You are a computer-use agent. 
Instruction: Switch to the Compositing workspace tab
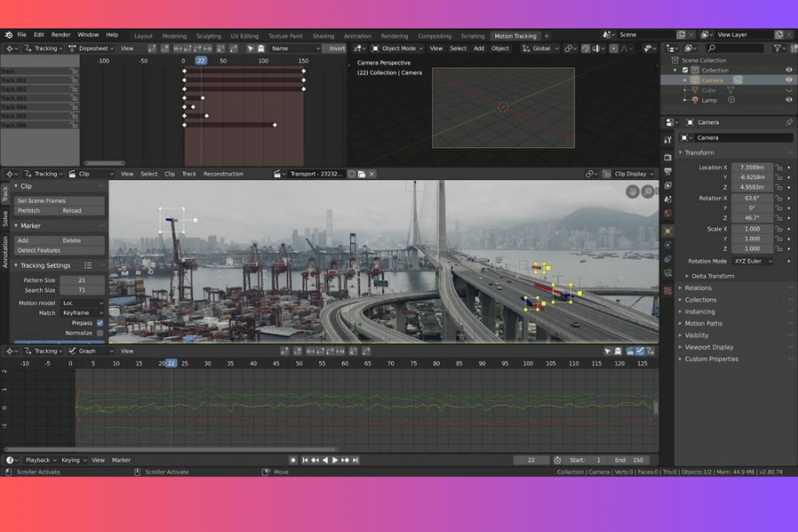[x=434, y=36]
